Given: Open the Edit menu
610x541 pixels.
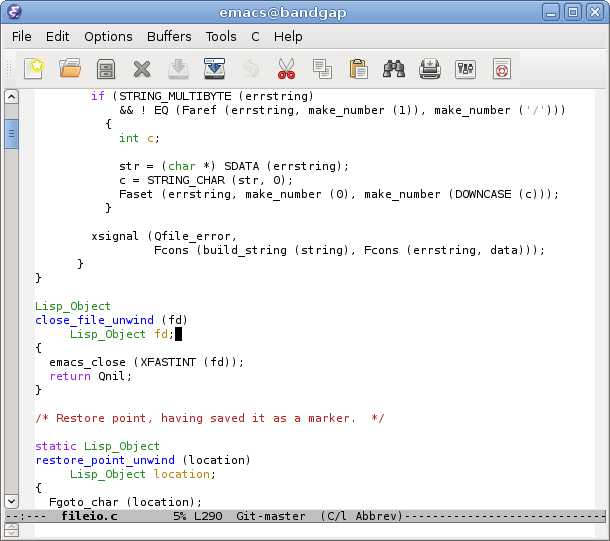Looking at the screenshot, I should (57, 37).
